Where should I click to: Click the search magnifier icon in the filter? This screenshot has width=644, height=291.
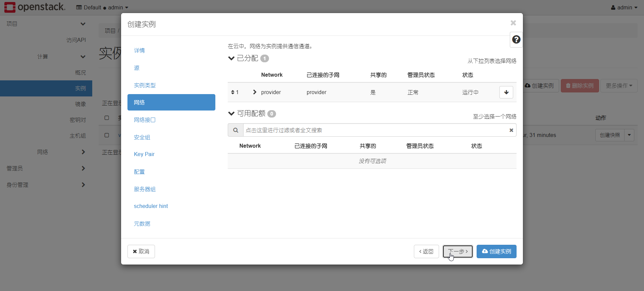tap(236, 130)
